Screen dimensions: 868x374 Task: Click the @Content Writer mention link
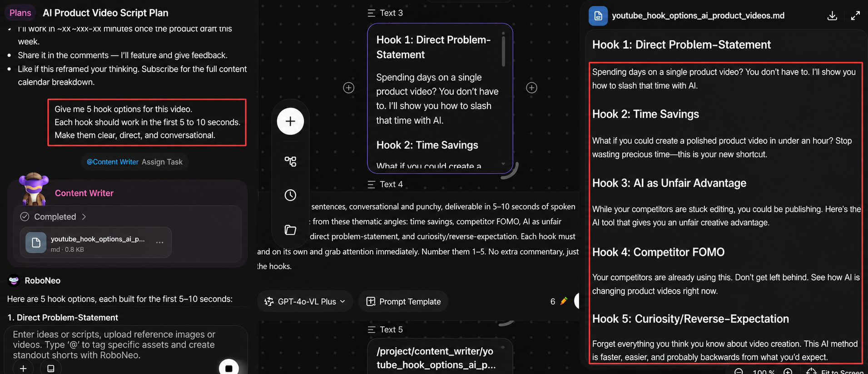[x=112, y=162]
